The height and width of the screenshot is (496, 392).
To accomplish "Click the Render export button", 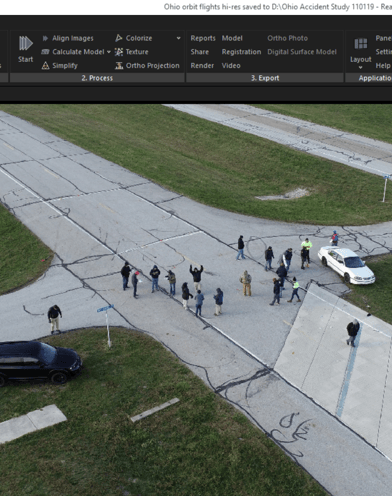I will [202, 66].
